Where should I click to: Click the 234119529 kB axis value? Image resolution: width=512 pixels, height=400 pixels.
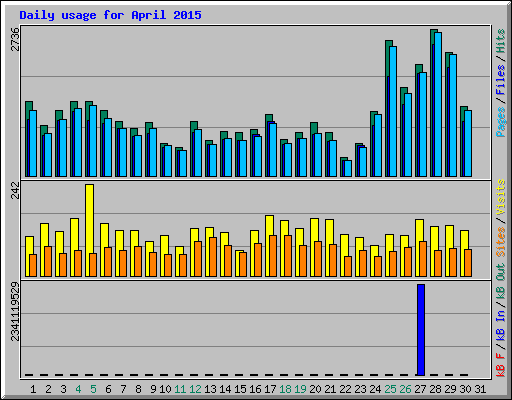coord(15,312)
